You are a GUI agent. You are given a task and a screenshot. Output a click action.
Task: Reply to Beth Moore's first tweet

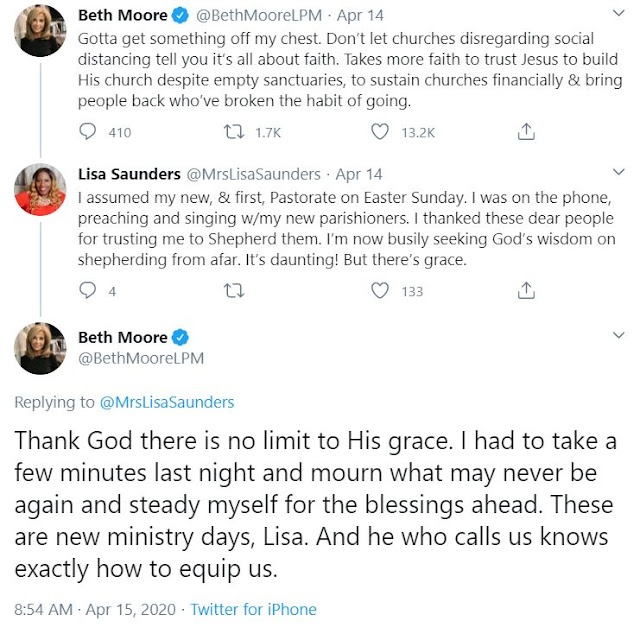[88, 131]
